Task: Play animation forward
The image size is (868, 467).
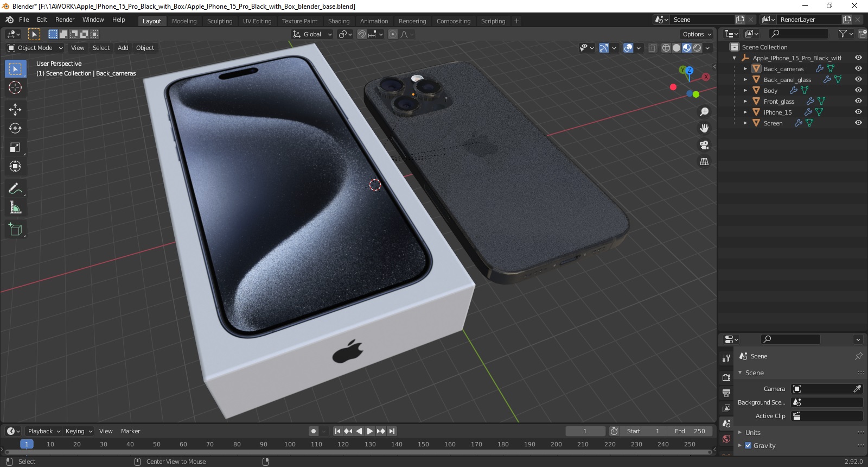Action: tap(370, 431)
